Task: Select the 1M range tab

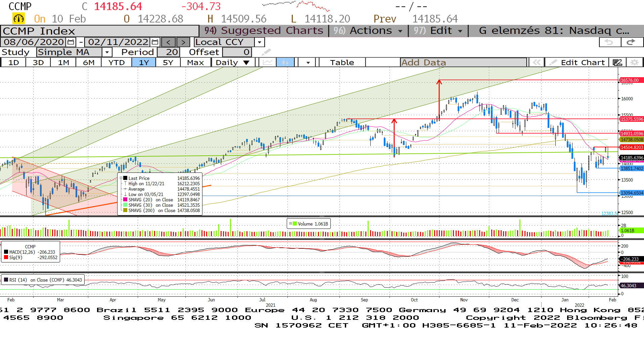Action: [63, 62]
